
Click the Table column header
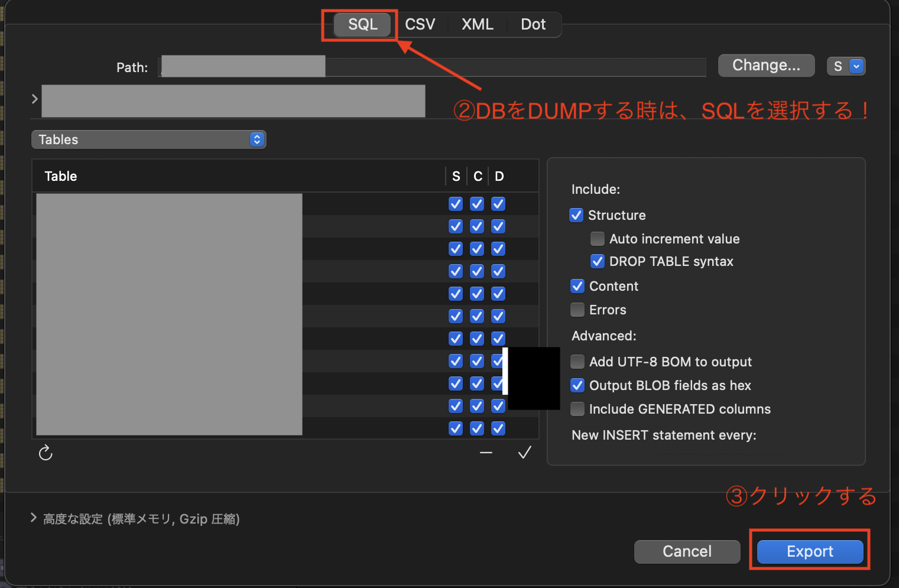click(61, 176)
